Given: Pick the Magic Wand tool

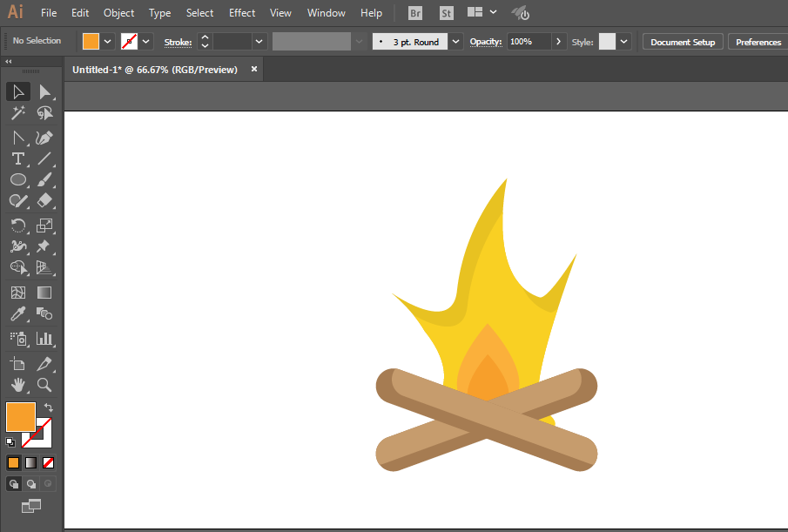Looking at the screenshot, I should pos(18,113).
